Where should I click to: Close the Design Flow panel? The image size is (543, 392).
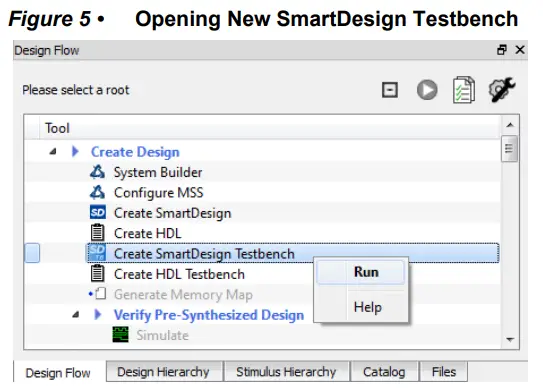520,50
